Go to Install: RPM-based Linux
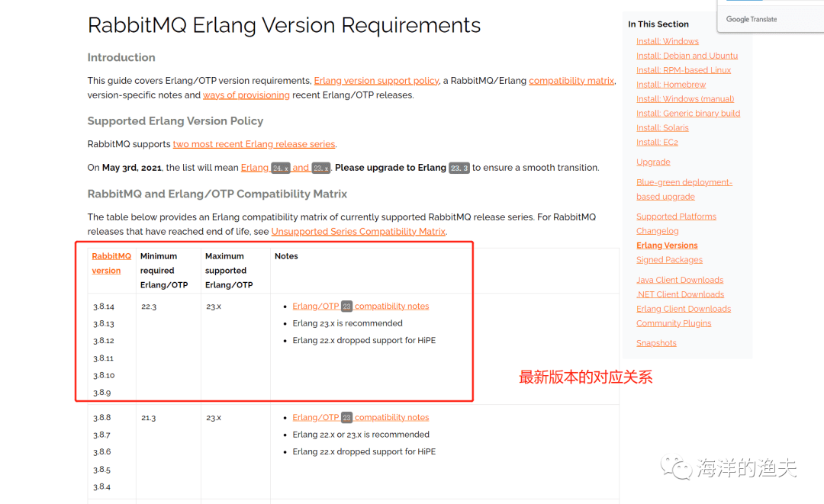 (x=684, y=70)
